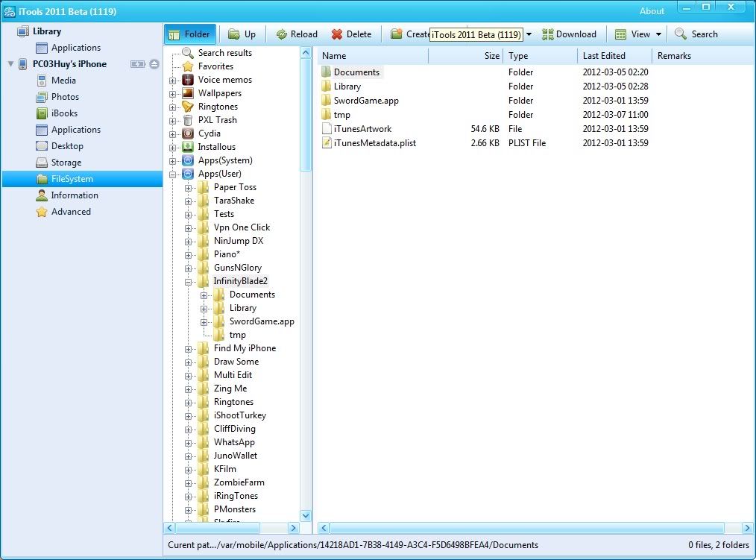The width and height of the screenshot is (756, 560).
Task: Expand the WhatsApp folder node
Action: click(189, 443)
